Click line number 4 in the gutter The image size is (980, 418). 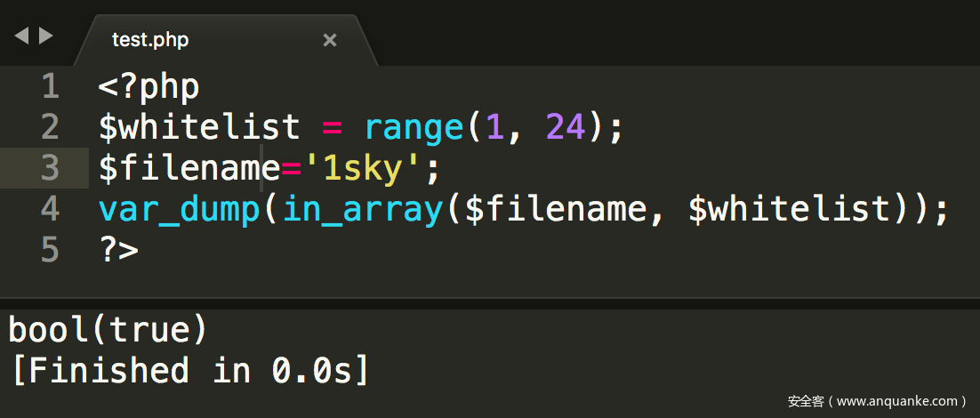(x=50, y=209)
